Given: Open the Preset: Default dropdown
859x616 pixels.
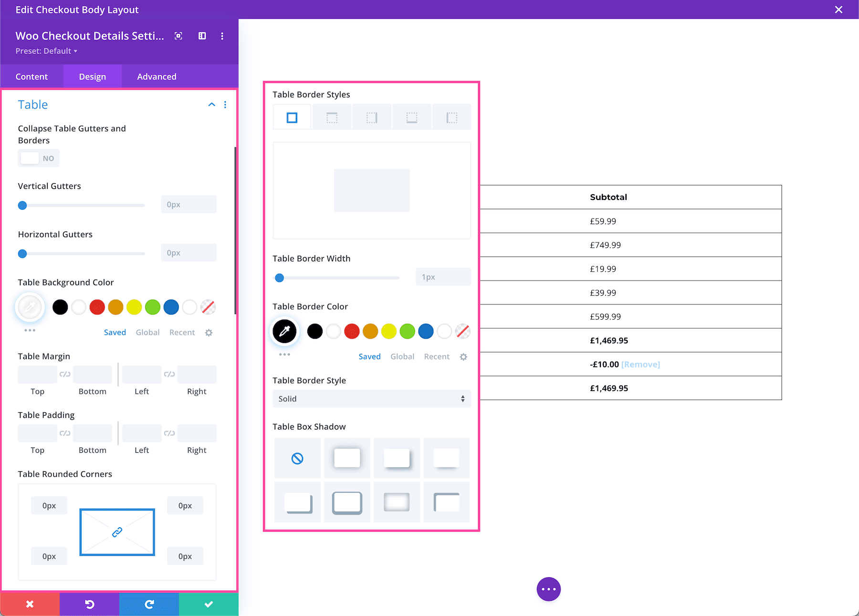Looking at the screenshot, I should tap(46, 51).
